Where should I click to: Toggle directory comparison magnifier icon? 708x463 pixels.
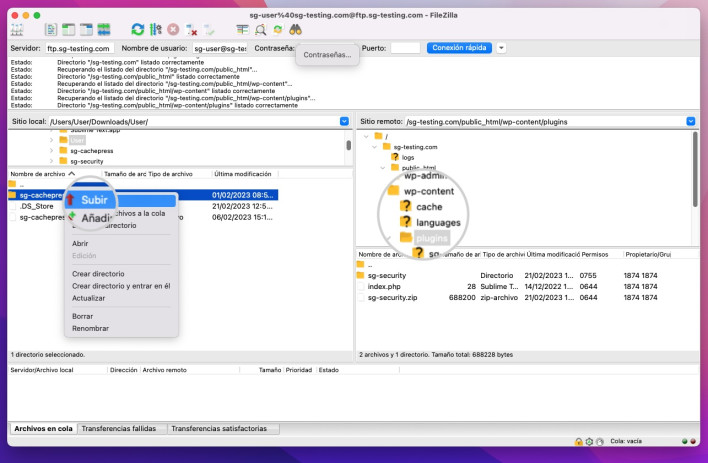[x=261, y=30]
